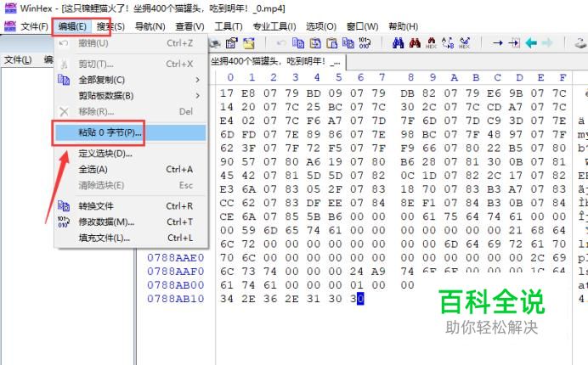
Task: Click the faded Forward arrow icon
Action: (x=547, y=43)
